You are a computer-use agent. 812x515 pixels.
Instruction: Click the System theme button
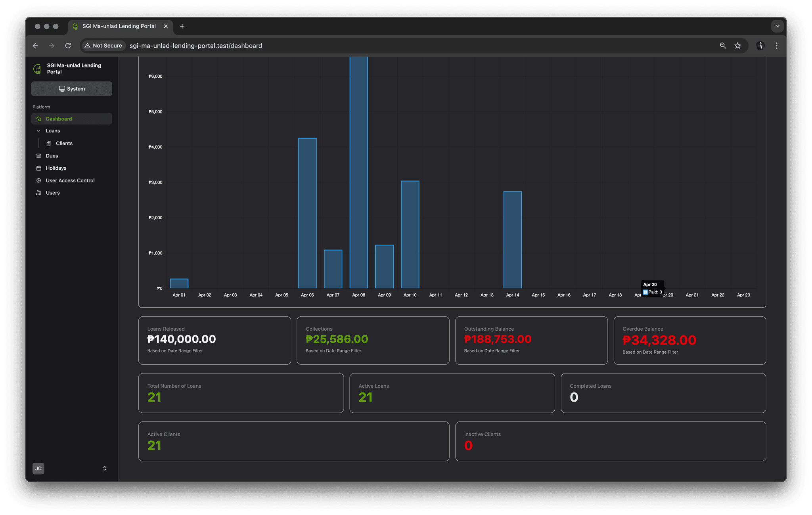coord(72,89)
